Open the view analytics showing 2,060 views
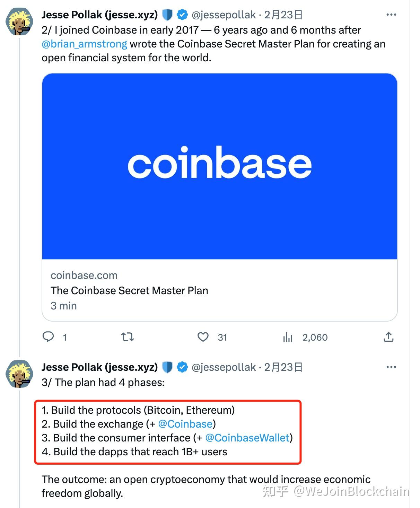Image resolution: width=420 pixels, height=508 pixels. (x=288, y=337)
